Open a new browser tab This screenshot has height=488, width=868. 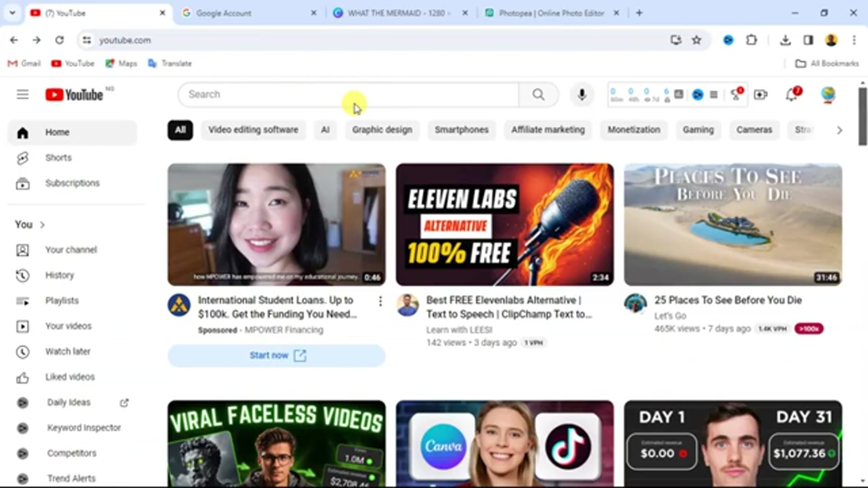click(x=639, y=13)
